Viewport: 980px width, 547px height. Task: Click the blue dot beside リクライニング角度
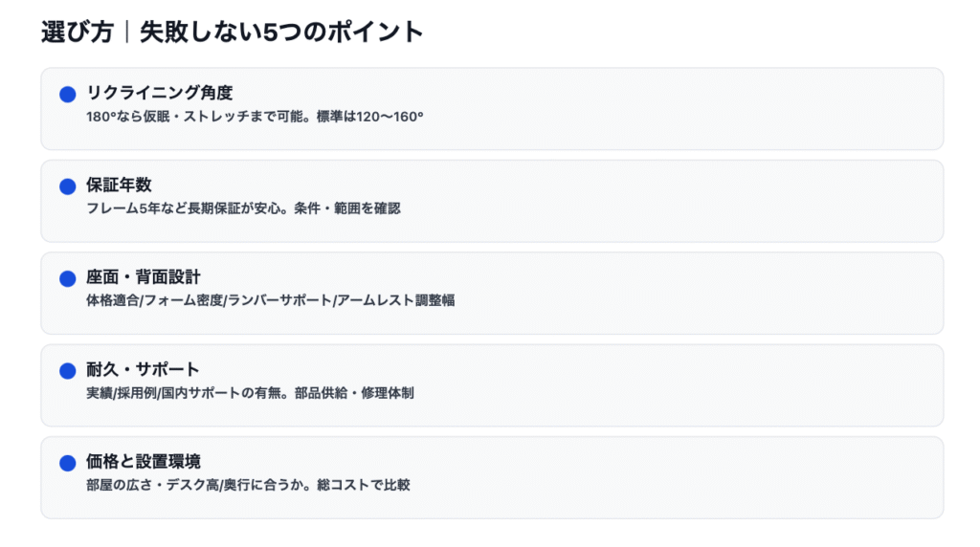pos(67,95)
